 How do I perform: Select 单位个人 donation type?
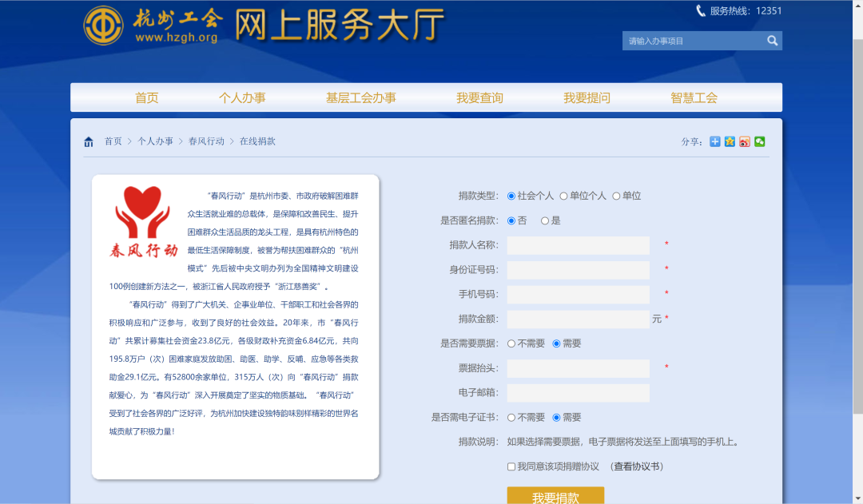[x=563, y=196]
